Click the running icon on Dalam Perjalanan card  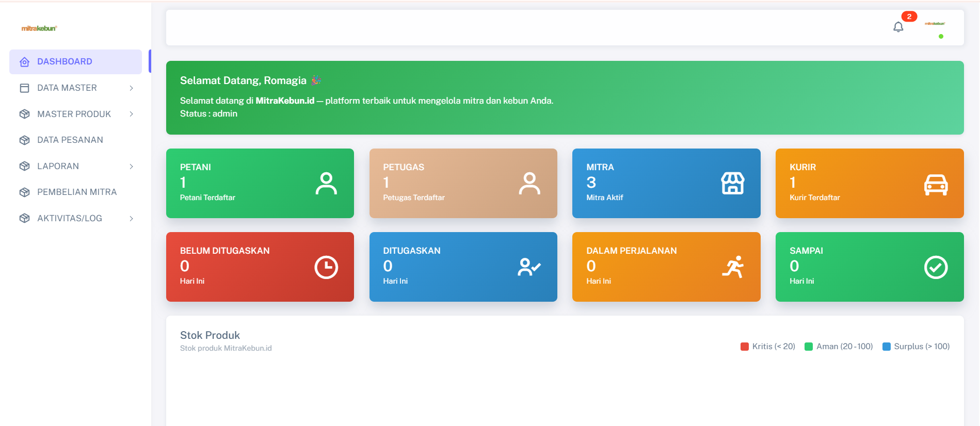[733, 267]
